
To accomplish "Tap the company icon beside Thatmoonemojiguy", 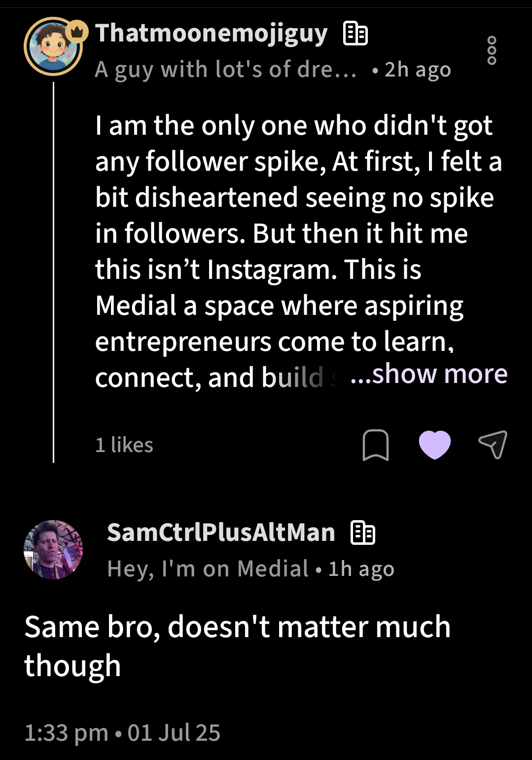I will click(x=355, y=34).
